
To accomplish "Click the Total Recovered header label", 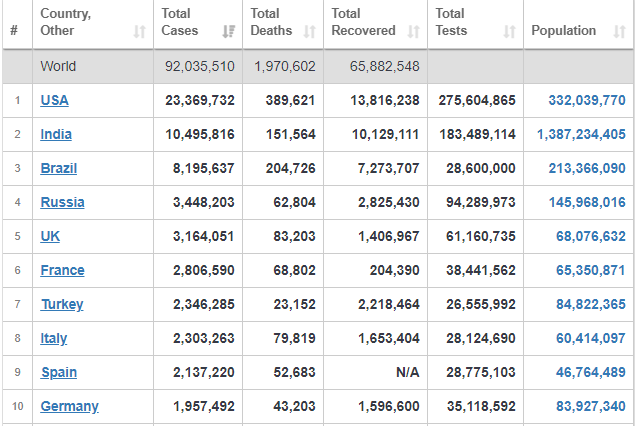I will tap(363, 22).
